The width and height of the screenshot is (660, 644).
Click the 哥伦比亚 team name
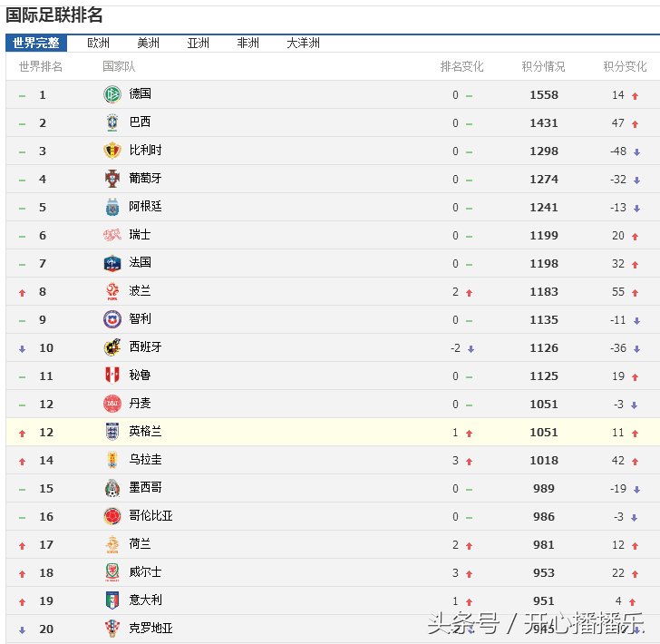click(151, 515)
